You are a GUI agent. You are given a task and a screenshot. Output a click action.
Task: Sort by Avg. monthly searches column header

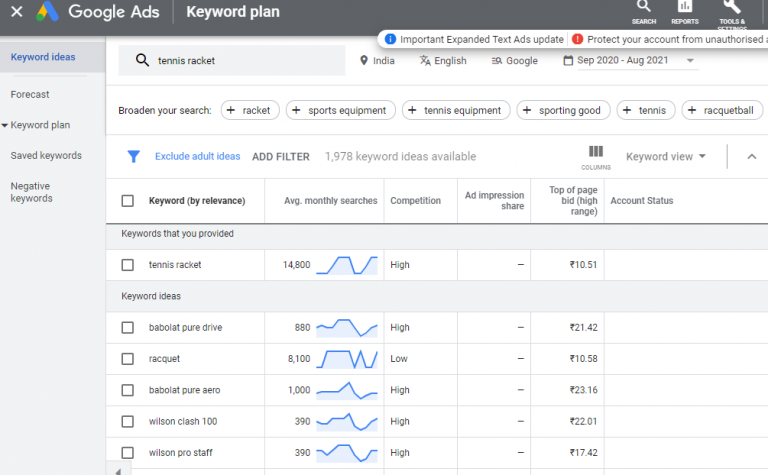pyautogui.click(x=331, y=201)
